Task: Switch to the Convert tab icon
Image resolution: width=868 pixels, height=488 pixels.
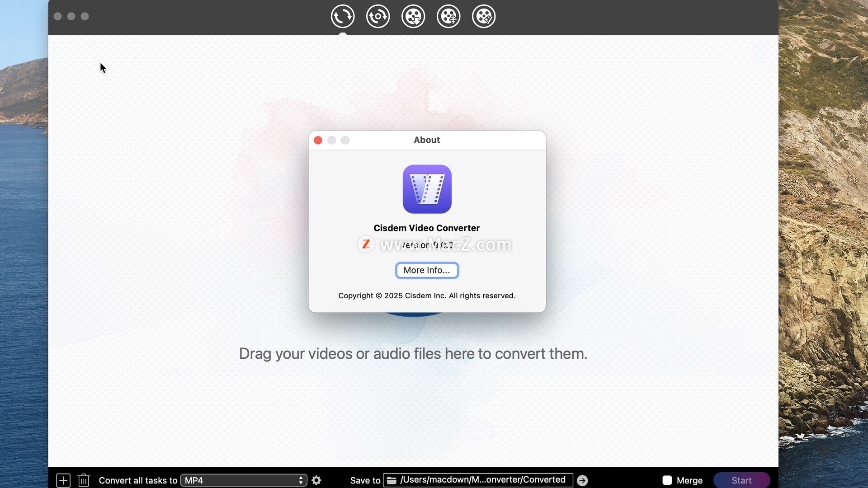Action: point(342,17)
